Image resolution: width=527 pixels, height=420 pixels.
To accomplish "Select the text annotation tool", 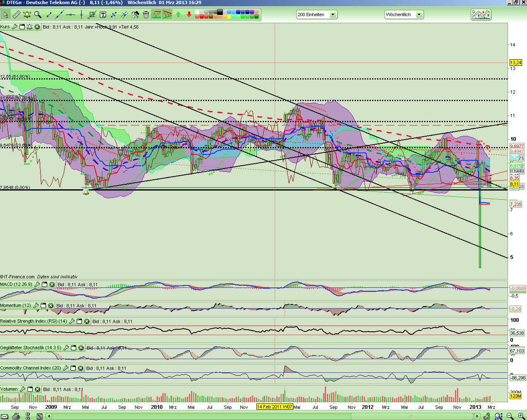I will (103, 15).
